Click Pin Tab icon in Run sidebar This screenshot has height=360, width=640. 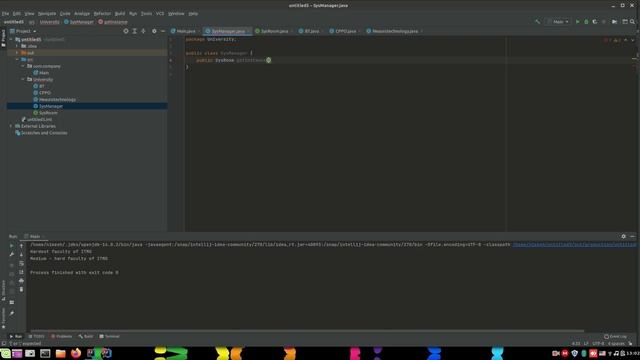(x=11, y=313)
